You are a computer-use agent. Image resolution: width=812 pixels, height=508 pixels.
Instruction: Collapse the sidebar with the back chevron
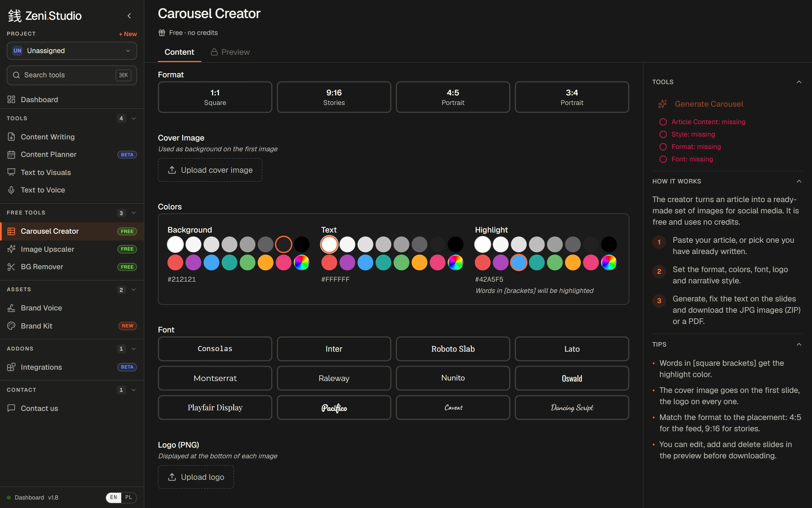point(129,16)
